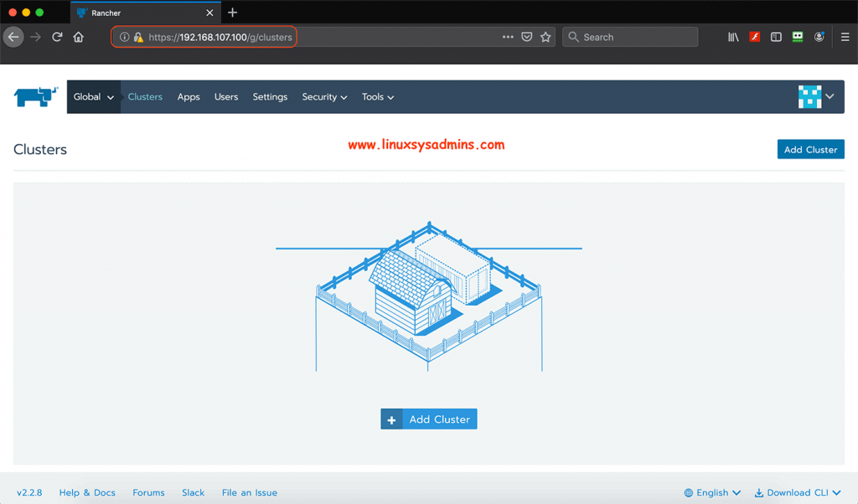Expand the Global scope dropdown
Image resolution: width=858 pixels, height=504 pixels.
(x=94, y=97)
